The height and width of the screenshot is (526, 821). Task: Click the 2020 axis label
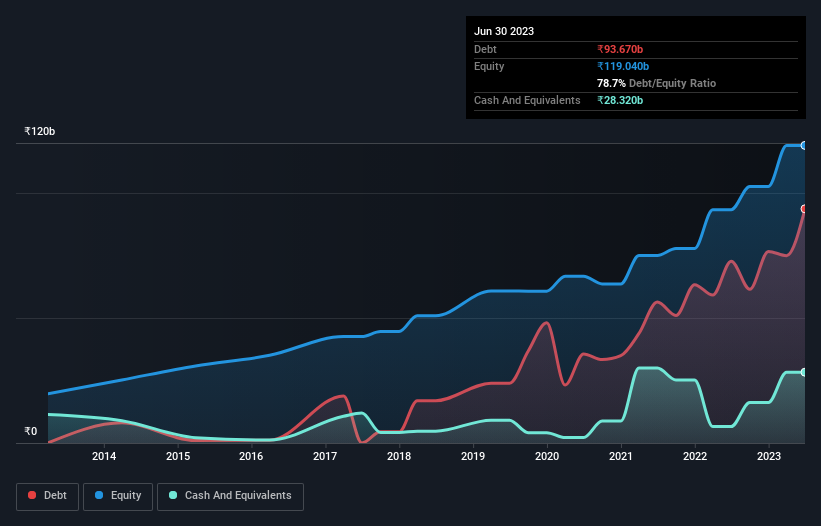(x=547, y=456)
